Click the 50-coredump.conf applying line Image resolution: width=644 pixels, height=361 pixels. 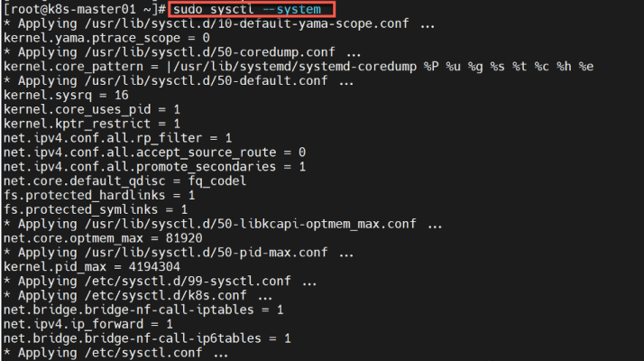182,52
